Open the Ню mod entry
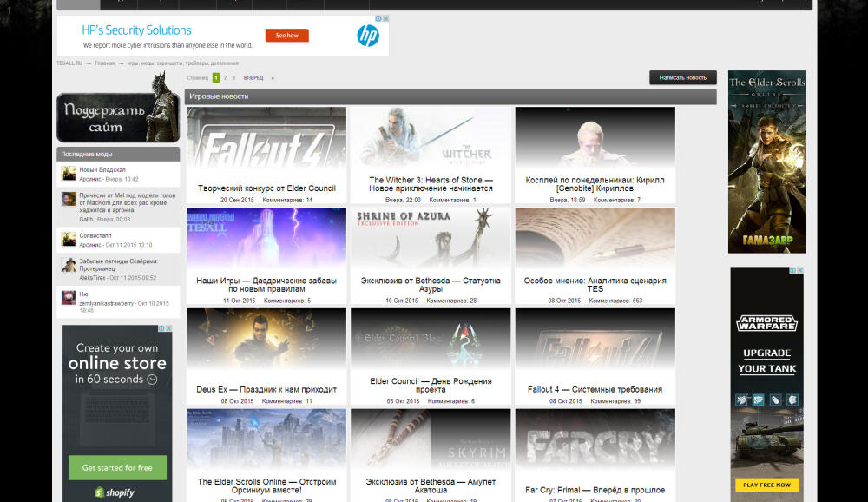 point(83,294)
